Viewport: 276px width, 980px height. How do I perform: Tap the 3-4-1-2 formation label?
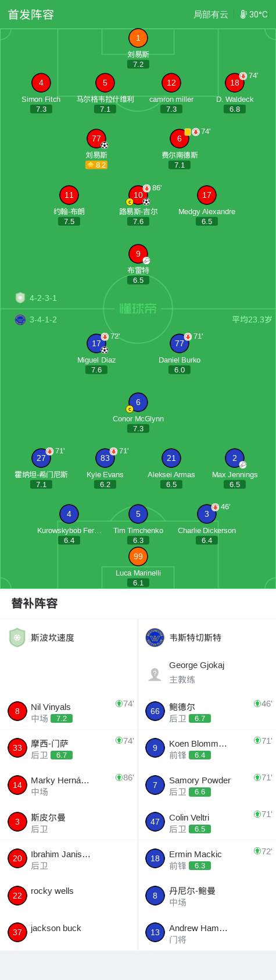tap(44, 319)
